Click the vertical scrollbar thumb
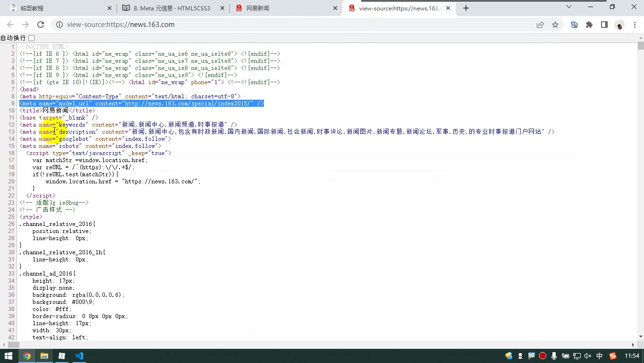 coord(641,46)
